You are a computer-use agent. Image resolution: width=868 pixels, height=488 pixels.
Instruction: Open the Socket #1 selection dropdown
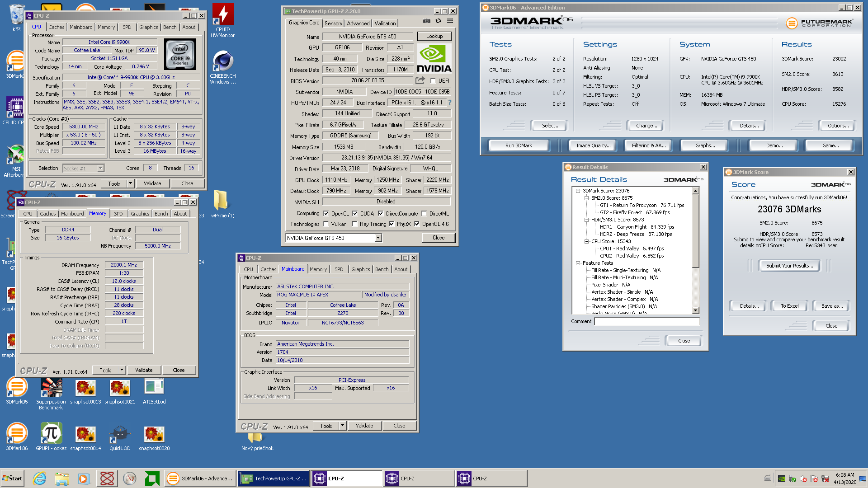click(83, 168)
